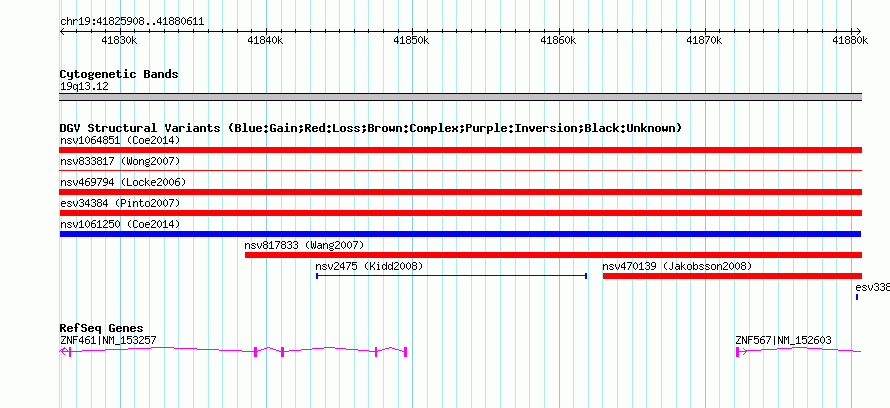Click the Cytogenetic Bands track heading
The width and height of the screenshot is (890, 408).
point(119,74)
